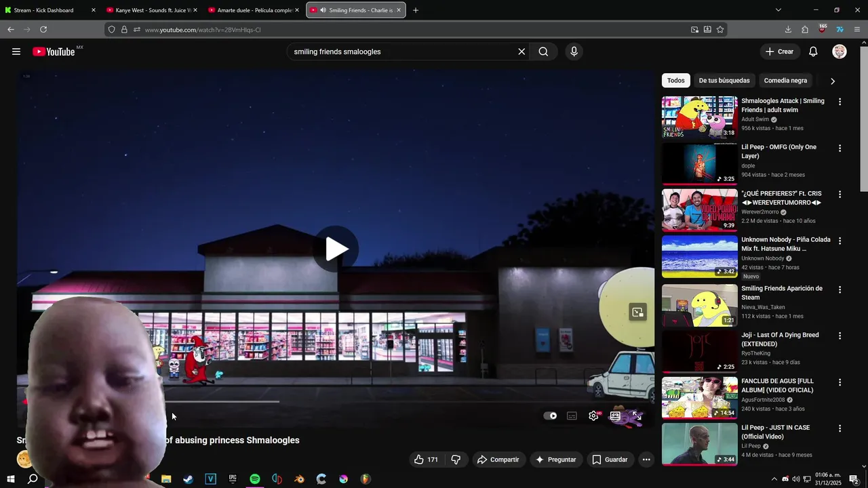Select the Todos filter chip

click(x=676, y=81)
